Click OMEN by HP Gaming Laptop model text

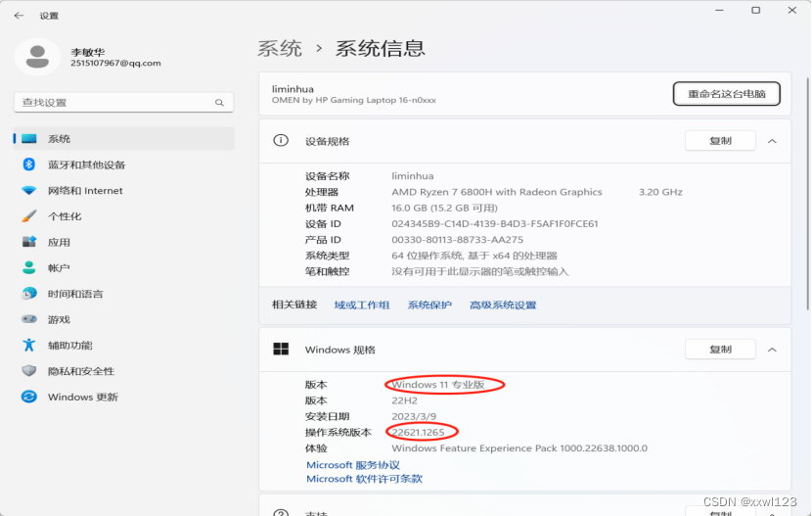tap(354, 100)
